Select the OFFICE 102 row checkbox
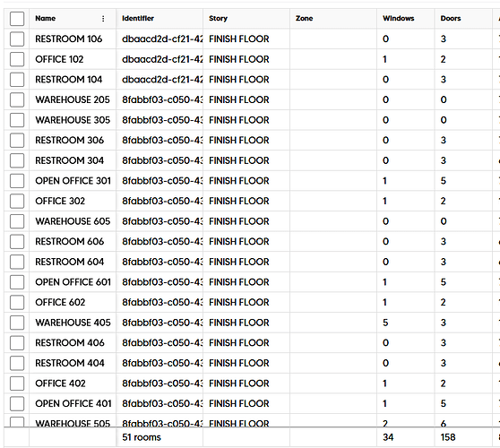Image resolution: width=500 pixels, height=448 pixels. 17,59
